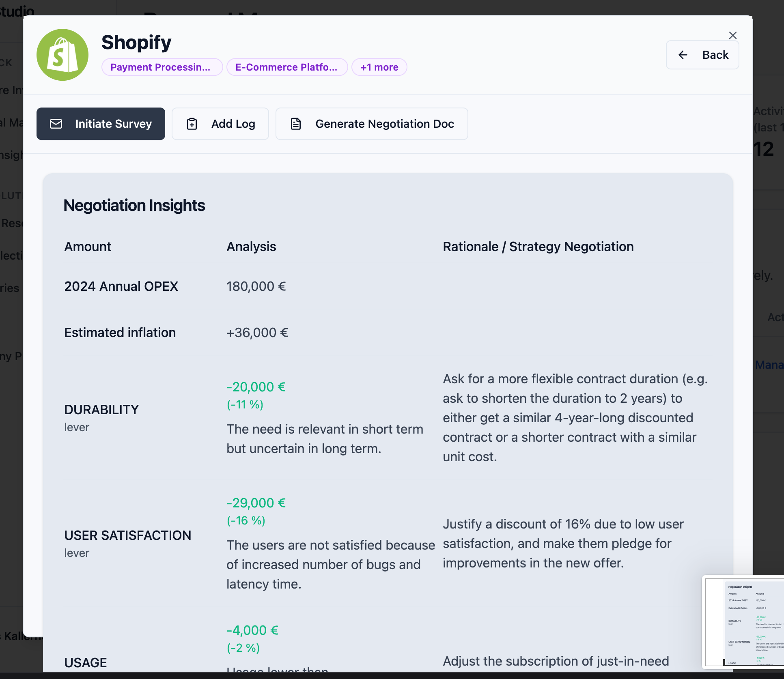This screenshot has height=679, width=784.
Task: Click the clipboard-plus icon on Add Log
Action: click(x=192, y=124)
